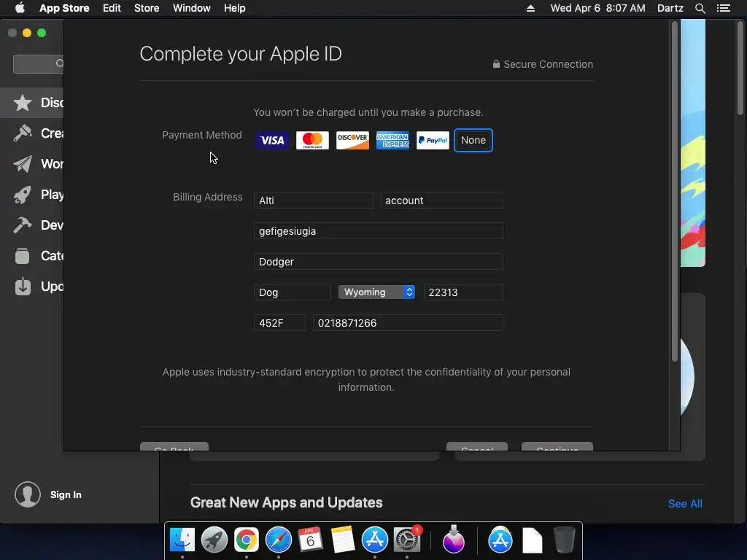Click the dialog's vertical scrollbar
This screenshot has width=747, height=560.
[x=675, y=192]
